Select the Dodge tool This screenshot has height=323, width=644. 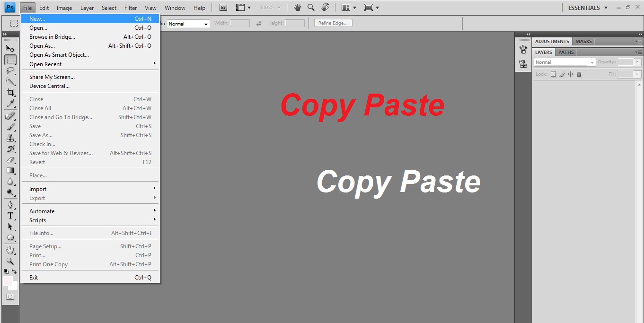[x=10, y=192]
